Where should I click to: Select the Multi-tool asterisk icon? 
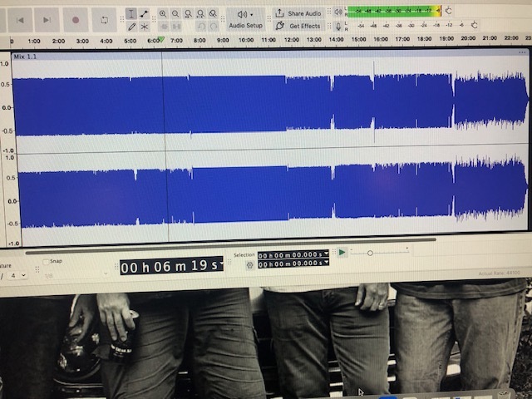145,27
